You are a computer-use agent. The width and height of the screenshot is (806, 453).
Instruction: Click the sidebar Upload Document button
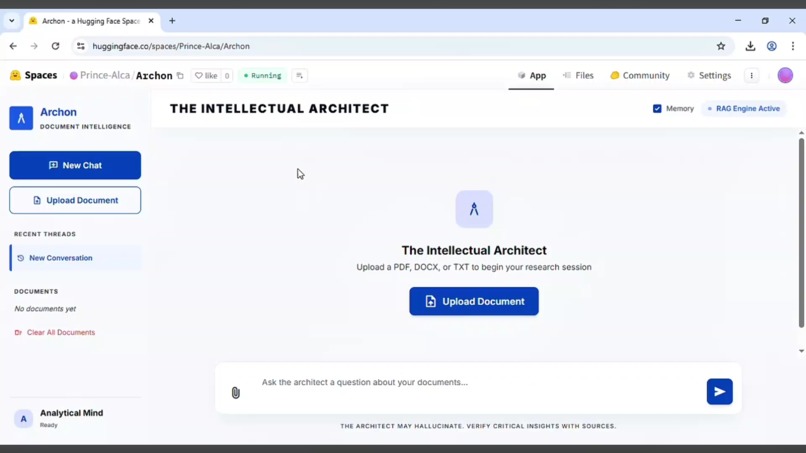pos(75,200)
